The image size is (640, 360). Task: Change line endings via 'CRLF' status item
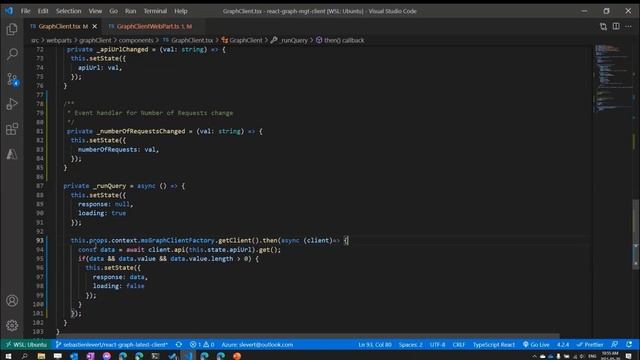(x=459, y=344)
